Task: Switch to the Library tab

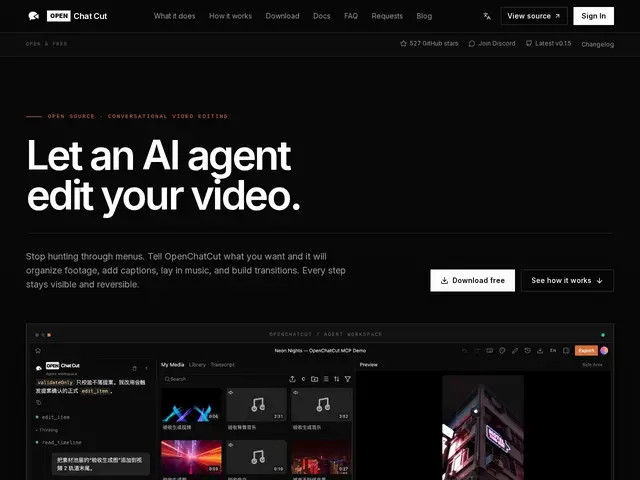Action: 198,364
